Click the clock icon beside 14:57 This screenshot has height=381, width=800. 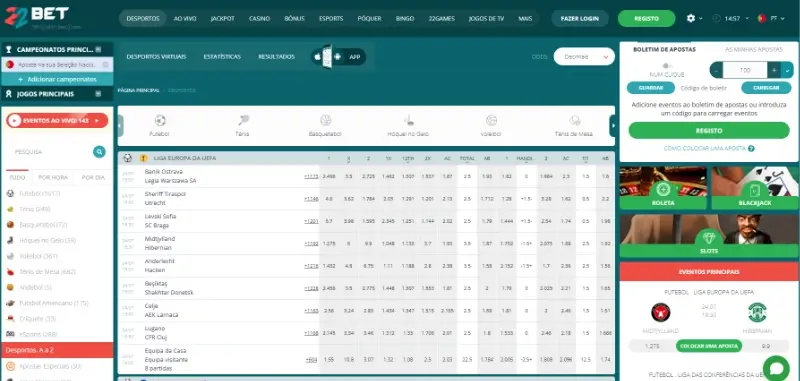coord(717,18)
